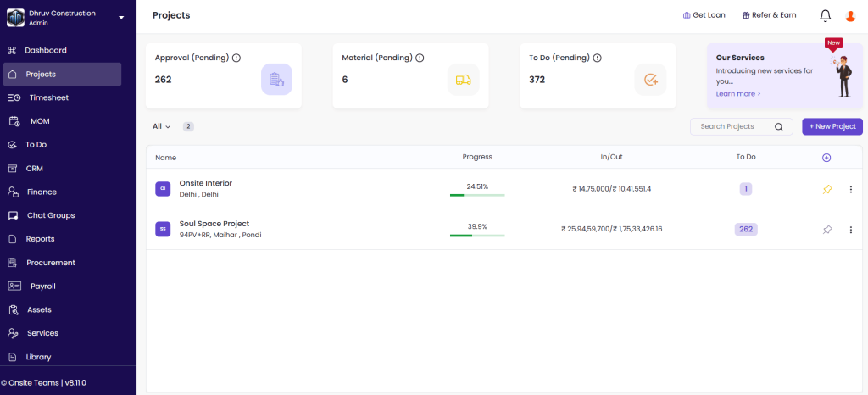Click the To Do Pending checkmark icon
868x395 pixels.
pyautogui.click(x=650, y=80)
